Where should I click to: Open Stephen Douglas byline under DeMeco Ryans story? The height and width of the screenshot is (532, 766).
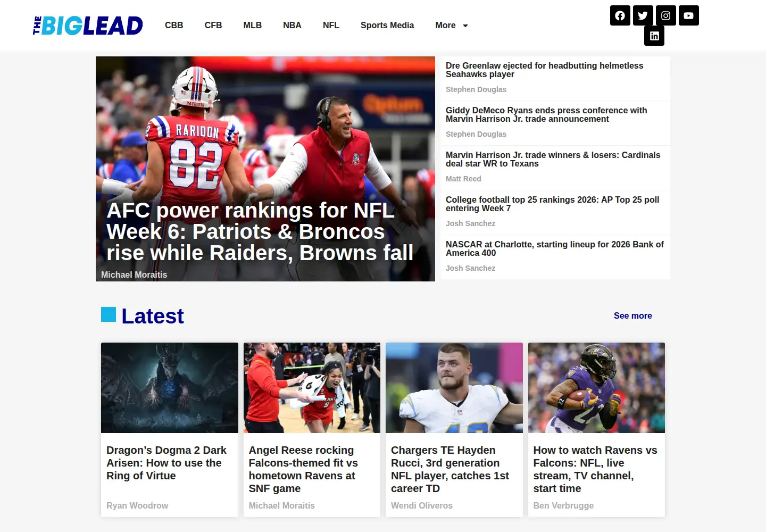point(476,134)
